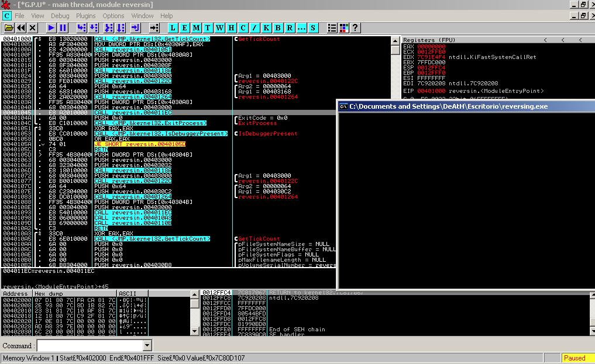Show the CPU window via C button
595x364 pixels.
point(243,28)
